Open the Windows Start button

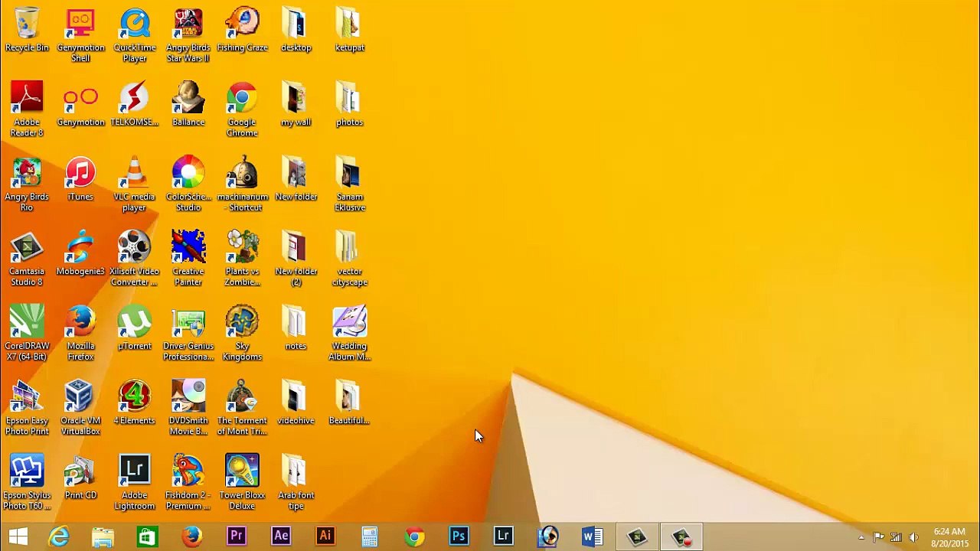18,536
